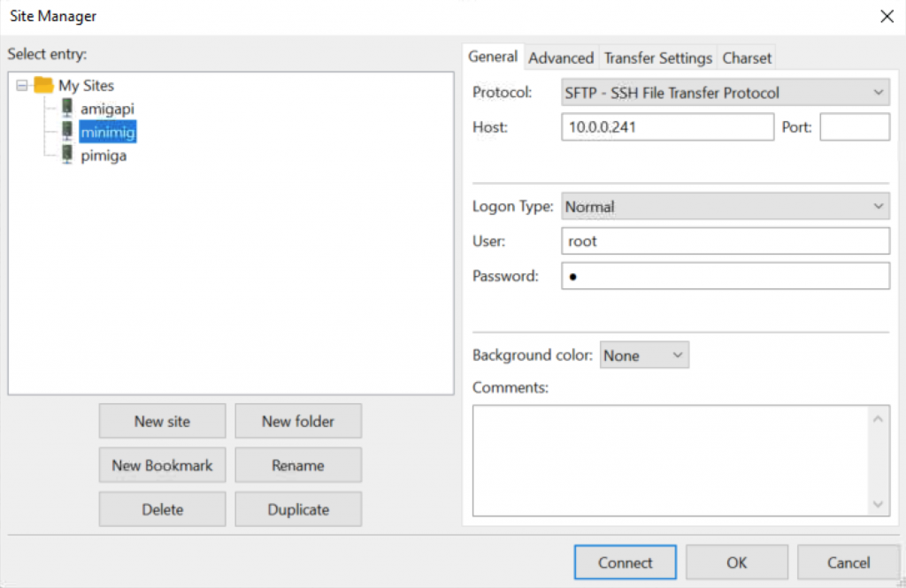Delete the selected site entry
Viewport: 906px width, 588px height.
pyautogui.click(x=163, y=509)
